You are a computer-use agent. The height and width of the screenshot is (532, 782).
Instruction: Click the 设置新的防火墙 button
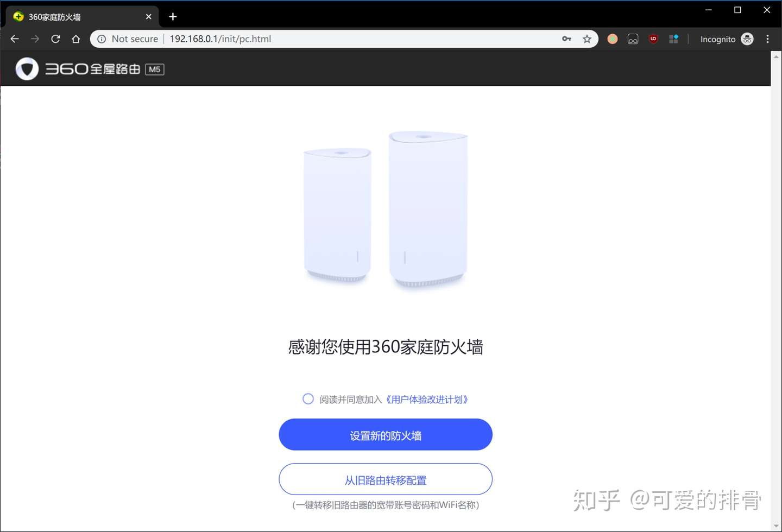coord(386,434)
